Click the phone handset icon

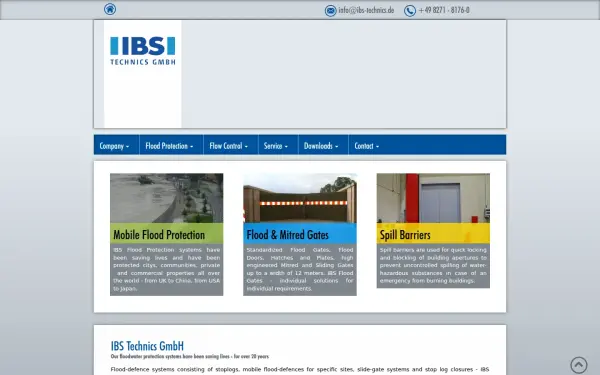coord(410,11)
